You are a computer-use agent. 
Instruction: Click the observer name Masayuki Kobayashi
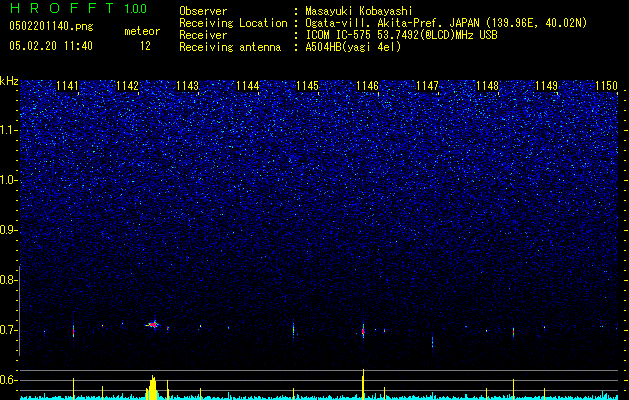coord(359,11)
